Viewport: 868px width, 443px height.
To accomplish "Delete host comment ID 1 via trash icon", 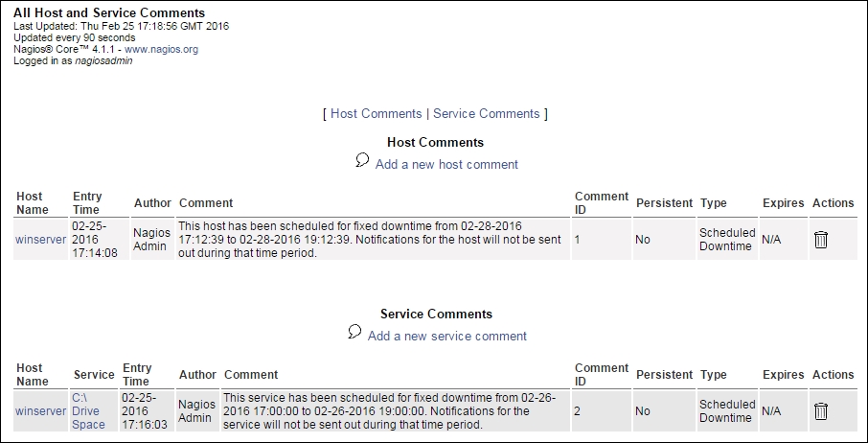I will (x=821, y=240).
